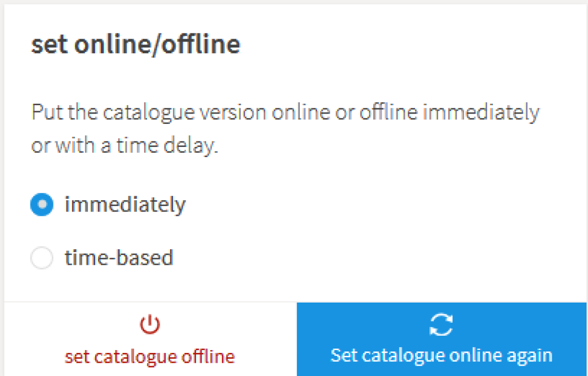The image size is (588, 376).
Task: Click "Set catalogue online again" button text
Action: pos(441,355)
